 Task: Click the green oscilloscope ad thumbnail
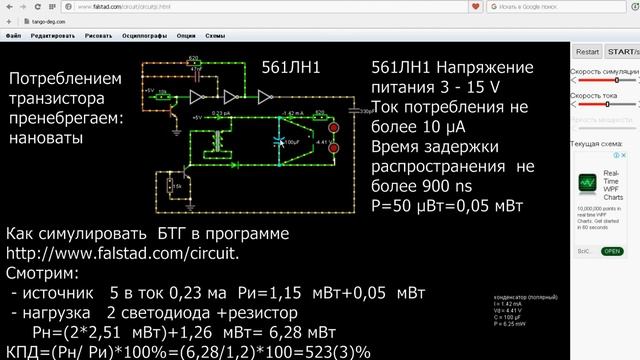[x=587, y=183]
